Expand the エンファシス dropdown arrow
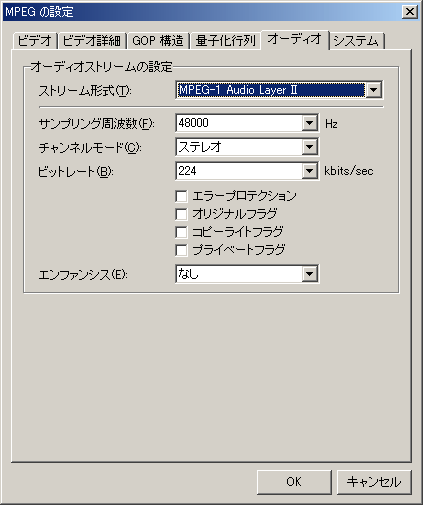The image size is (423, 505). [310, 274]
